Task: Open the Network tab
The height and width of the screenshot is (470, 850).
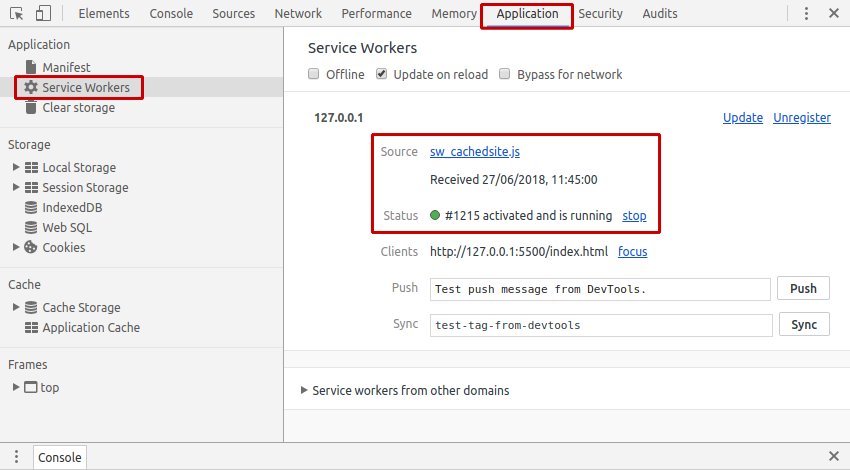Action: pyautogui.click(x=298, y=14)
